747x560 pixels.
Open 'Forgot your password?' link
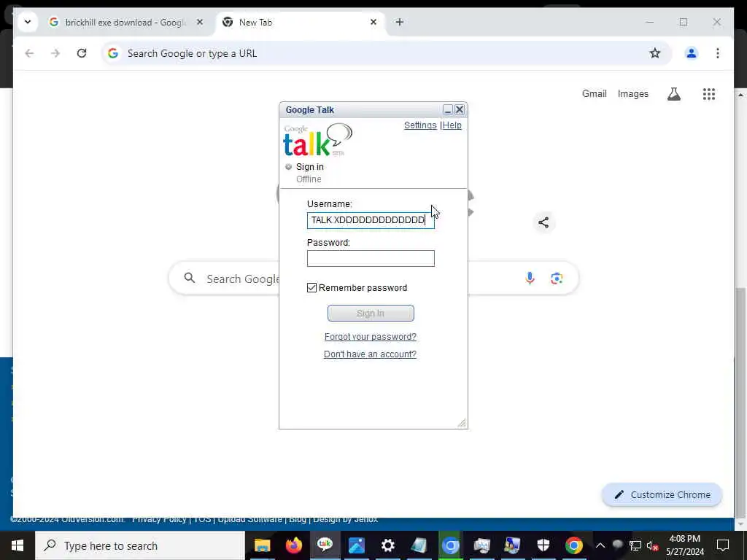pyautogui.click(x=370, y=337)
